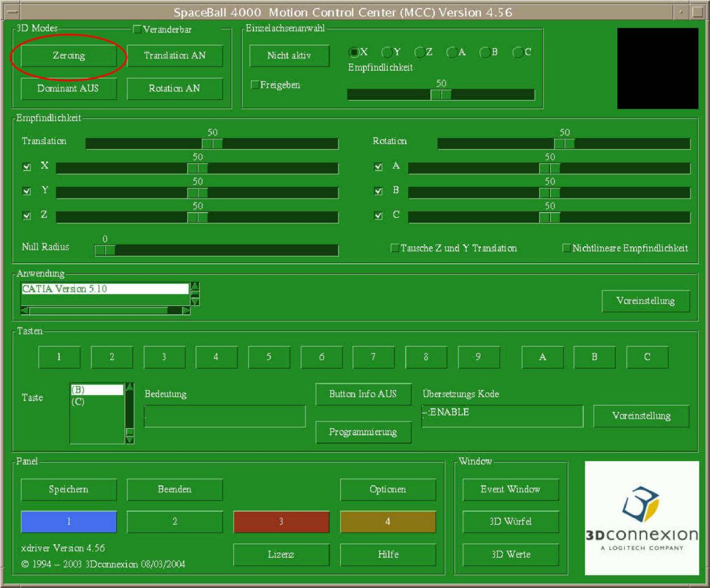
Task: Select the A axis radio button
Action: point(452,52)
